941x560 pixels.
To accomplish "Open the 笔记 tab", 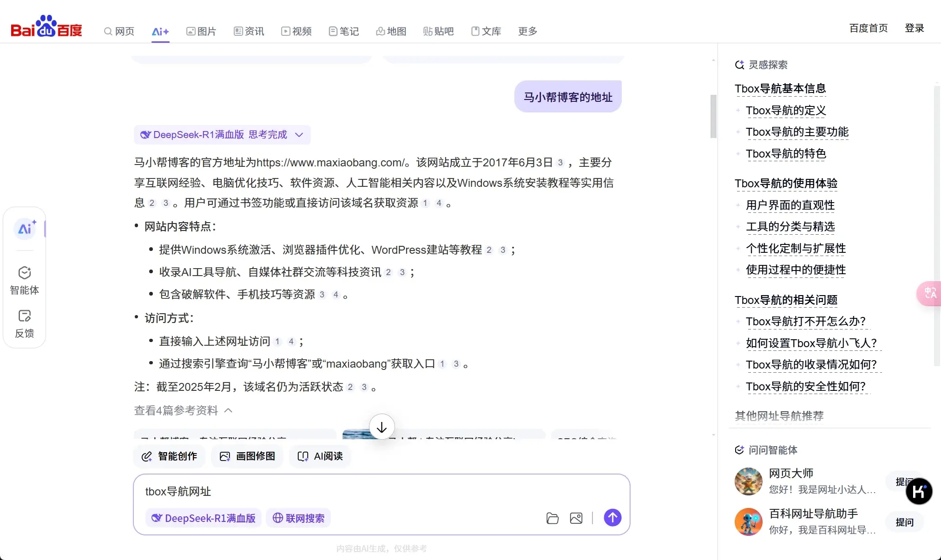I will [x=343, y=31].
